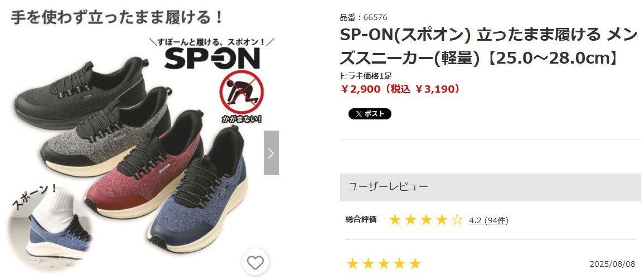This screenshot has width=644, height=279.
Task: Click the 品番:66576 product number
Action: 364,17
